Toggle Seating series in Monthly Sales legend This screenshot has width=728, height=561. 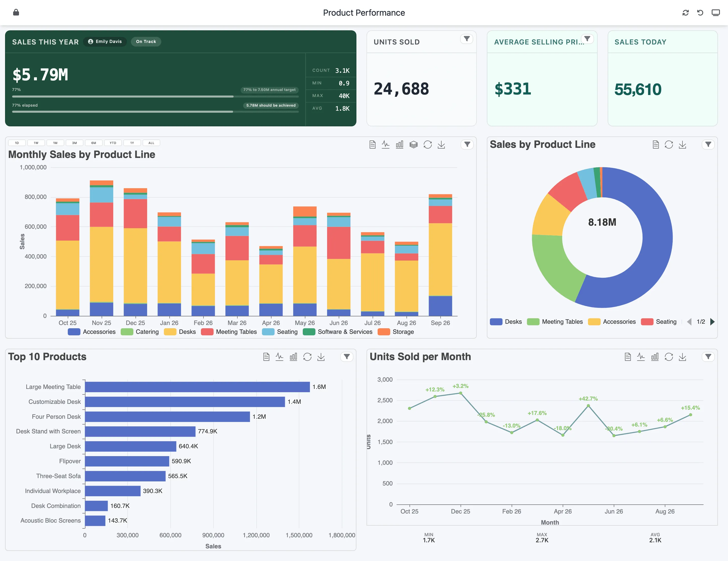click(x=280, y=332)
